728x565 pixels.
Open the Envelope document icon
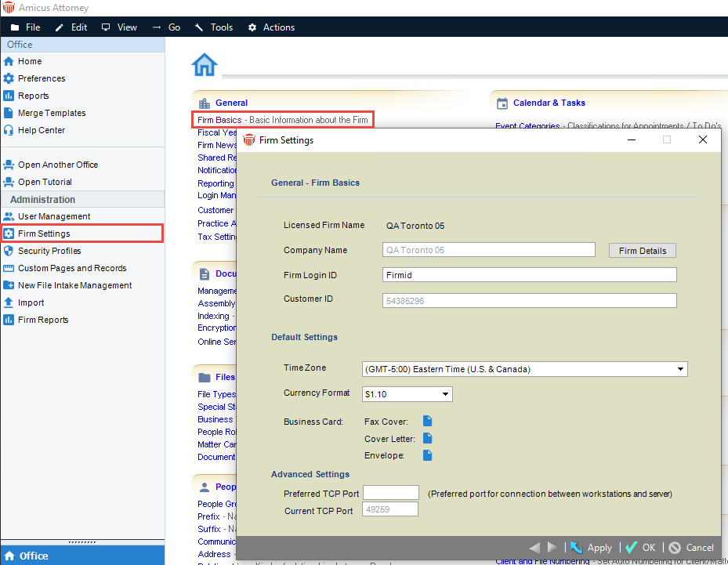tap(428, 455)
